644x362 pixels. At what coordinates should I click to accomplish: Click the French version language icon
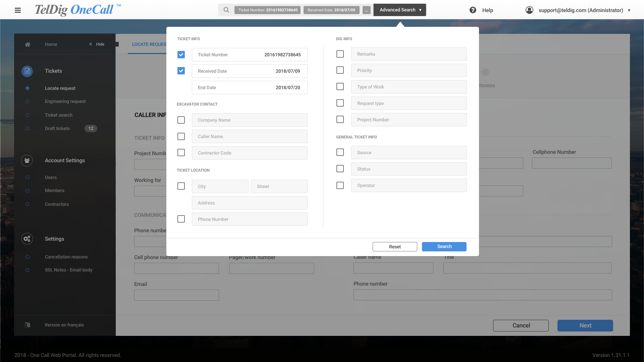(28, 325)
